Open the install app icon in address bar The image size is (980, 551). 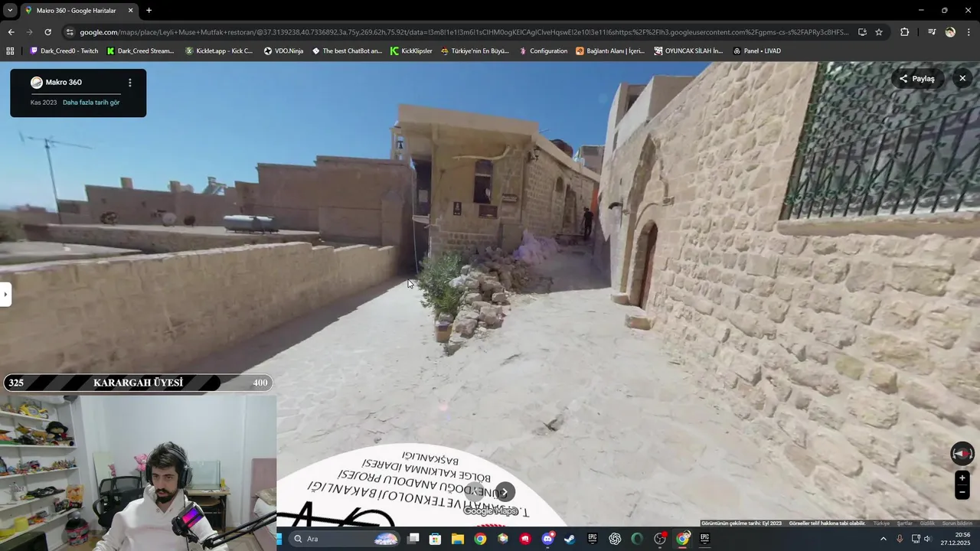(x=862, y=32)
